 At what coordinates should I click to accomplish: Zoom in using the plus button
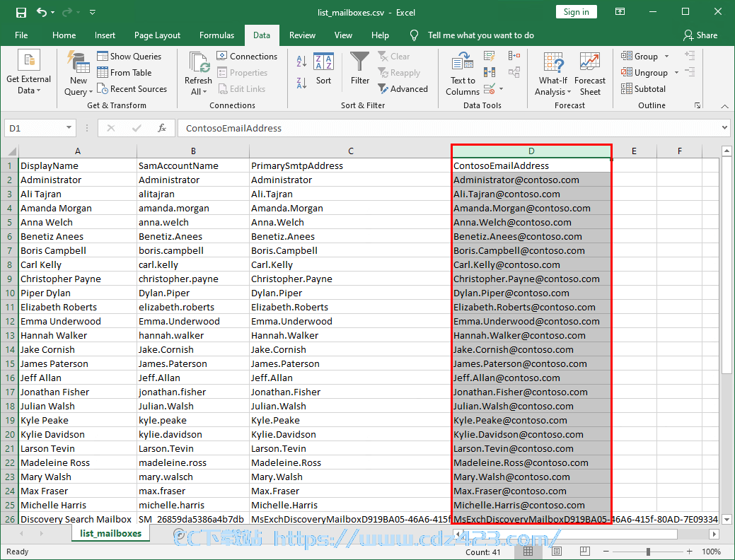[689, 552]
